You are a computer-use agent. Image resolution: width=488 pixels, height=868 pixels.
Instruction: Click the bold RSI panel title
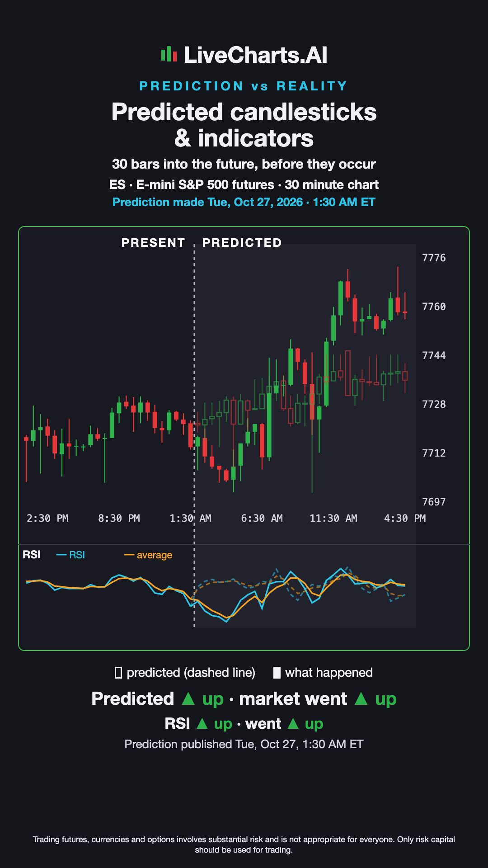point(32,555)
